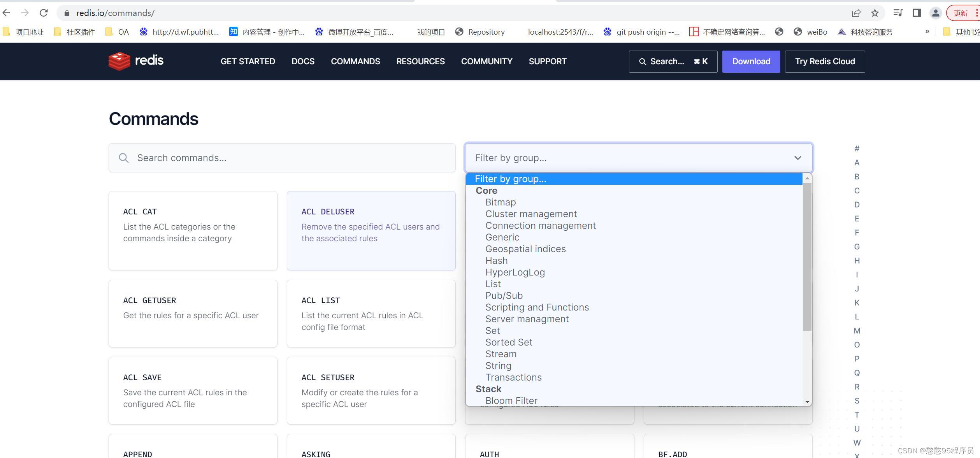Click the Download button
The height and width of the screenshot is (458, 980).
[751, 61]
